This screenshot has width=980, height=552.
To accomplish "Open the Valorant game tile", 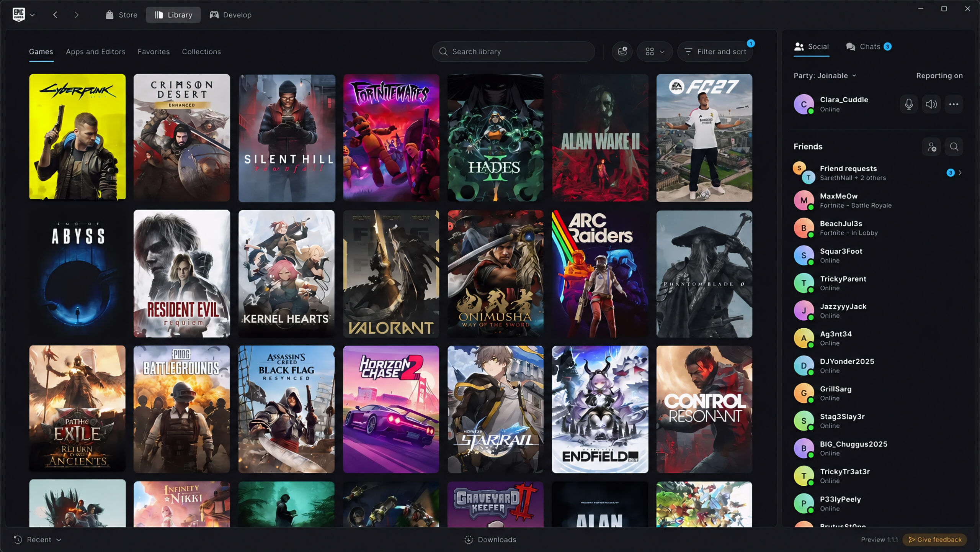I will click(x=391, y=274).
